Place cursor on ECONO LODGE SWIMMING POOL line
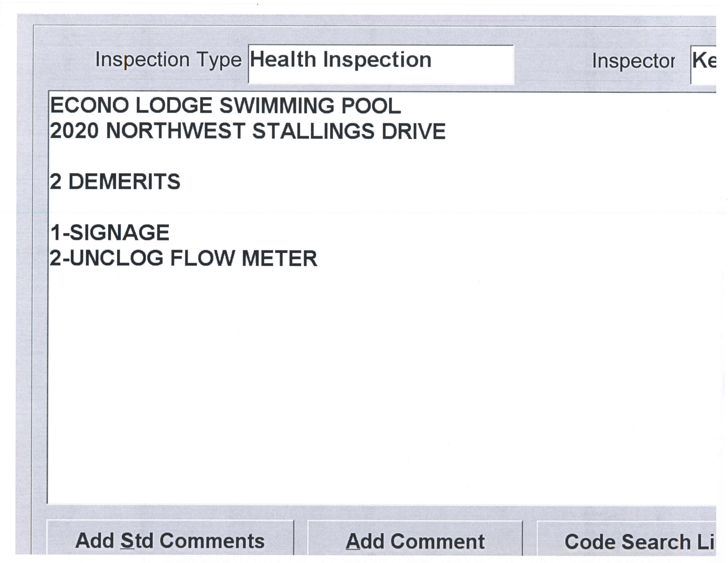 pyautogui.click(x=225, y=106)
